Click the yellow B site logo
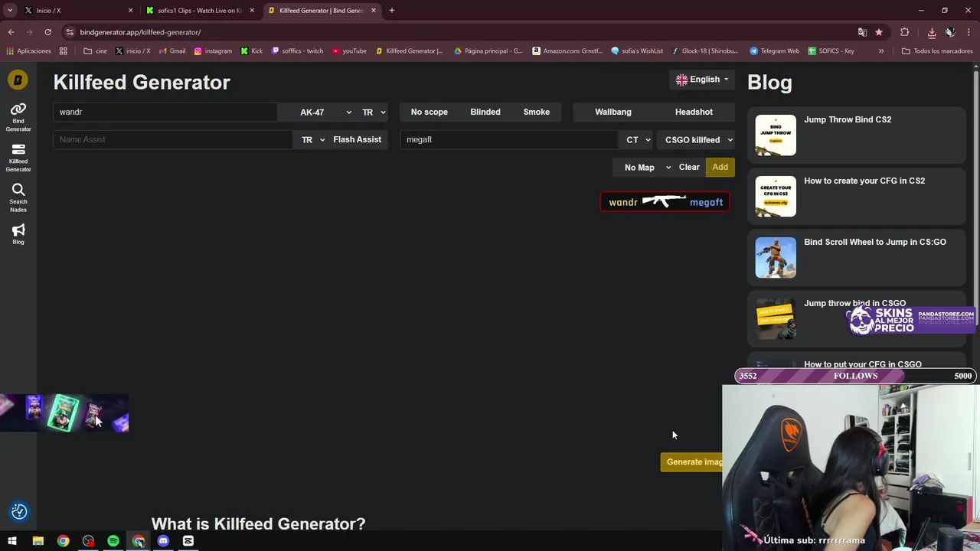This screenshot has height=551, width=980. (18, 79)
